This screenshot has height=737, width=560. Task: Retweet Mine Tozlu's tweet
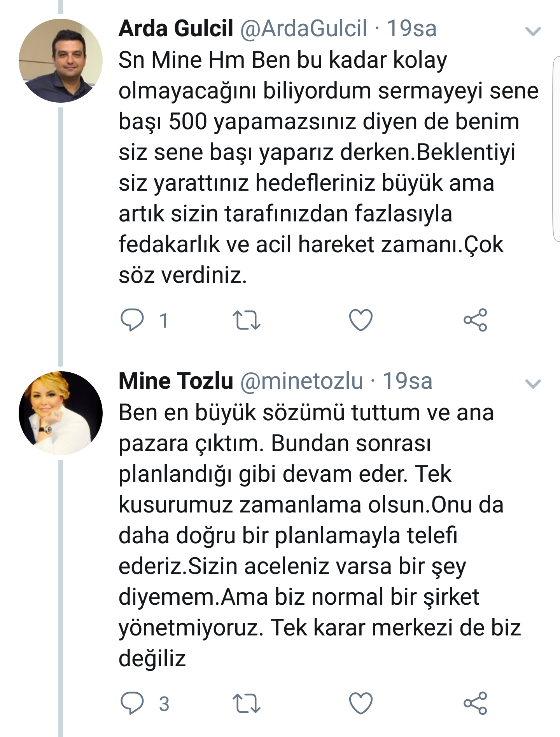pyautogui.click(x=246, y=704)
